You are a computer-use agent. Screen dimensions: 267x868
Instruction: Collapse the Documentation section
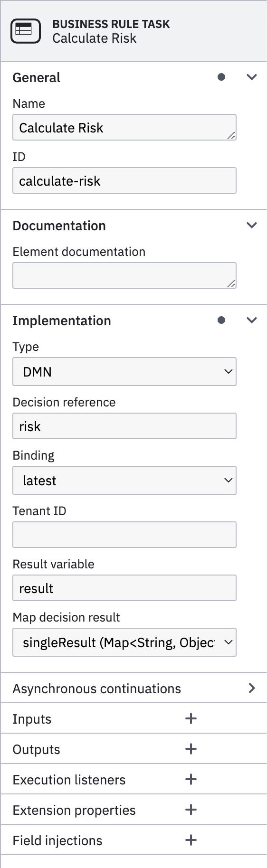(x=252, y=225)
